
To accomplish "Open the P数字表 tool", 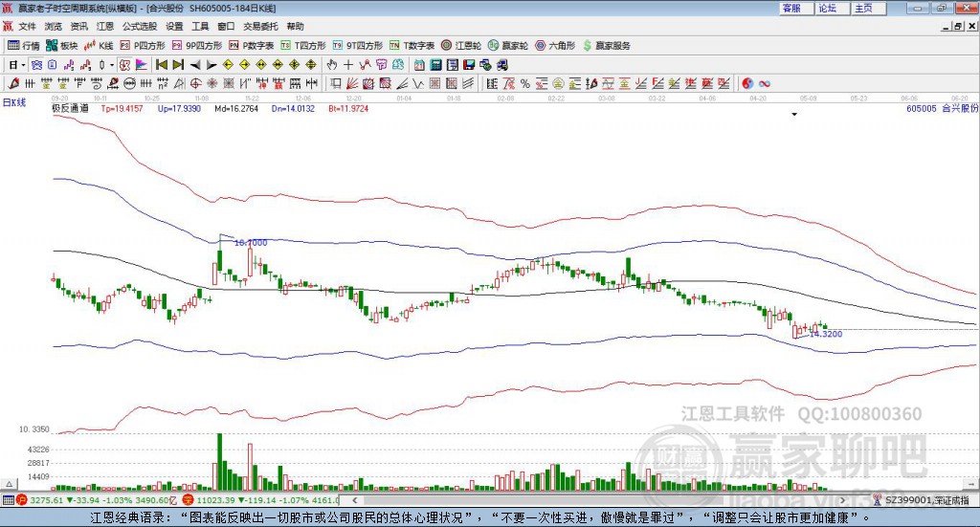I will (252, 46).
